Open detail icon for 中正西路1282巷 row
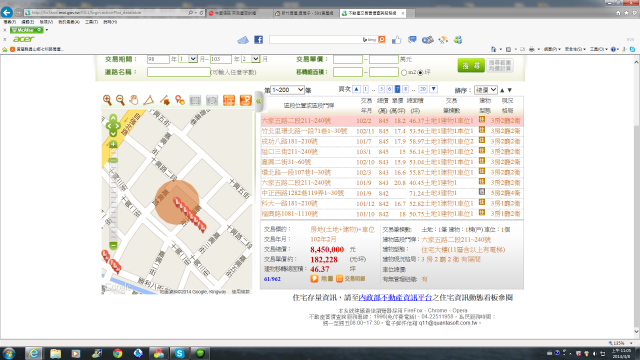Viewport: 640px width, 360px height. click(482, 191)
